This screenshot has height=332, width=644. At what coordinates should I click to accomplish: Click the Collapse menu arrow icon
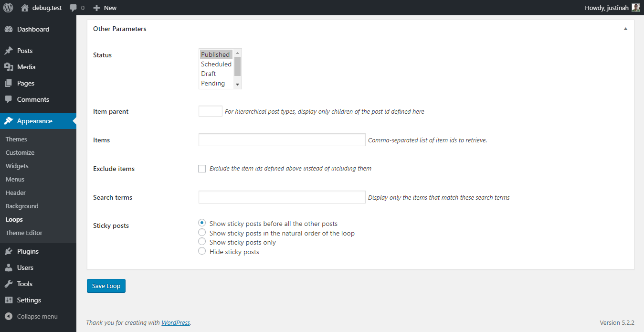tap(9, 316)
